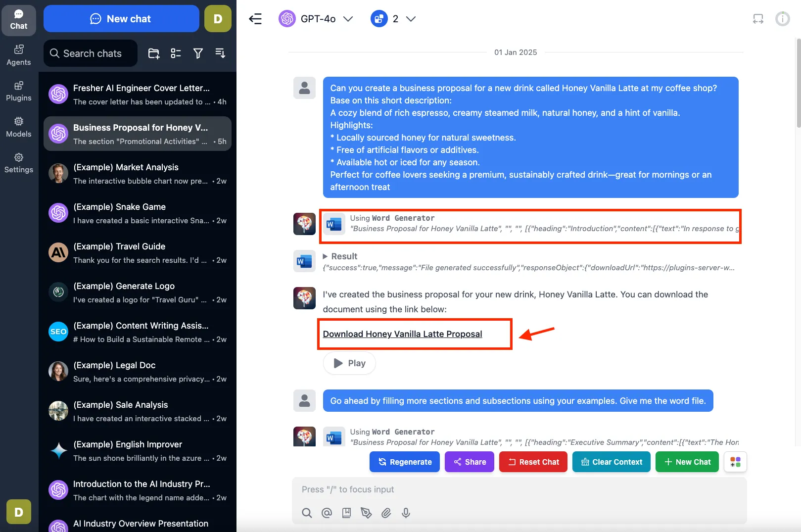Click the D avatar at bottom left

[19, 512]
